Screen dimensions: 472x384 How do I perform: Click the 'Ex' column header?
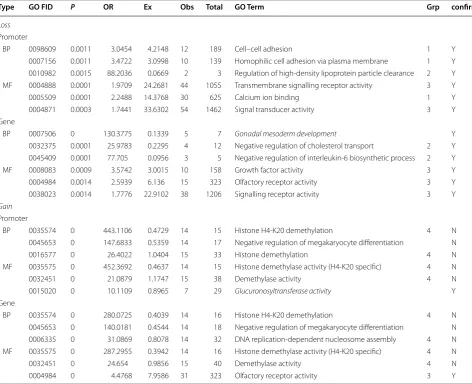click(148, 7)
